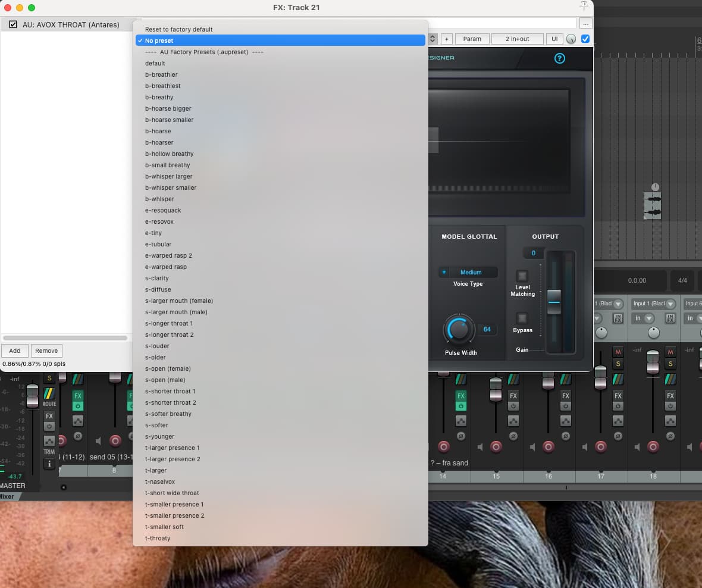The height and width of the screenshot is (588, 702).
Task: Open the three-dots options button
Action: point(585,23)
